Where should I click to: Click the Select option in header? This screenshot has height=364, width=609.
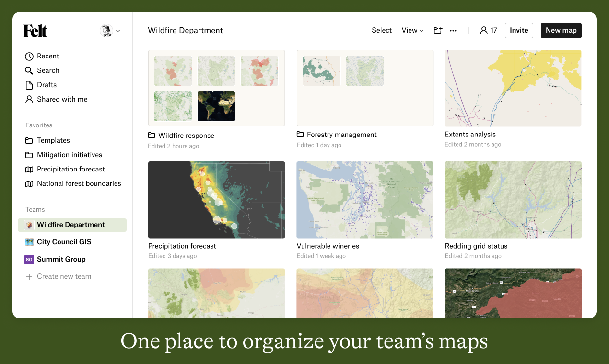pos(382,30)
